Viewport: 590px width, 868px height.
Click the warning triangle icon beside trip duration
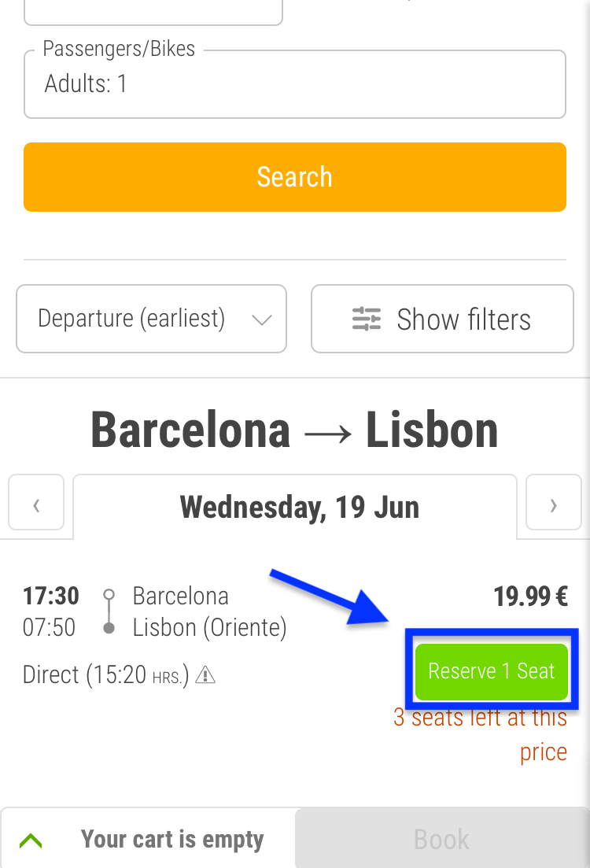pyautogui.click(x=205, y=674)
